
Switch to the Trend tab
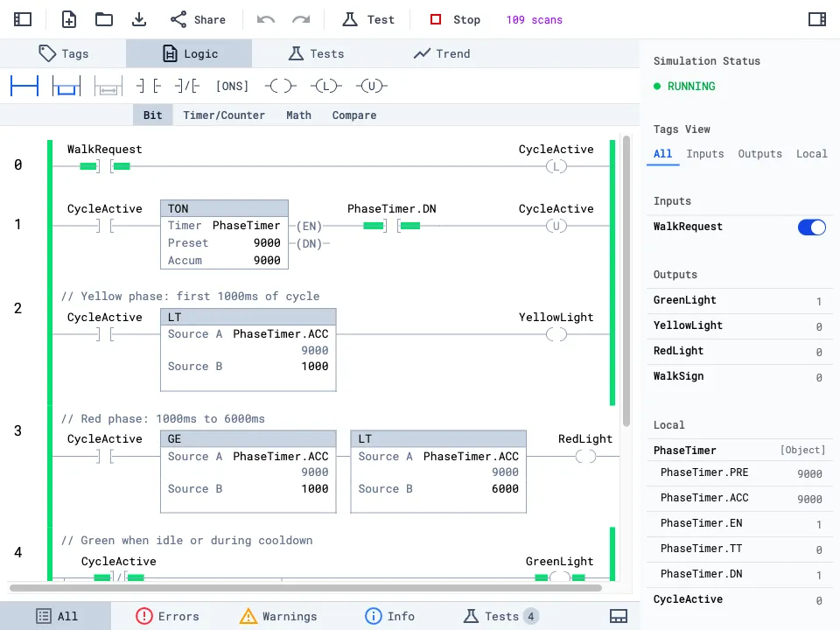tap(442, 53)
